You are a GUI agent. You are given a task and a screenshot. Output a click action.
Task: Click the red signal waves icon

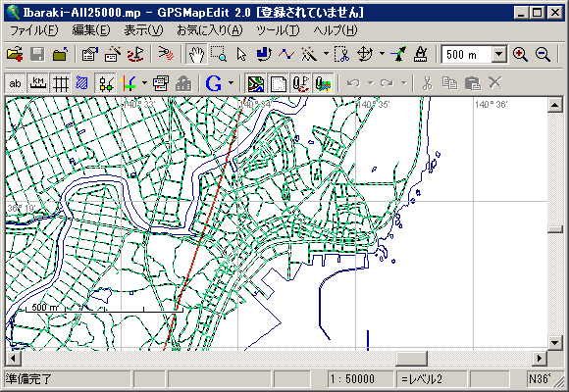[x=166, y=55]
